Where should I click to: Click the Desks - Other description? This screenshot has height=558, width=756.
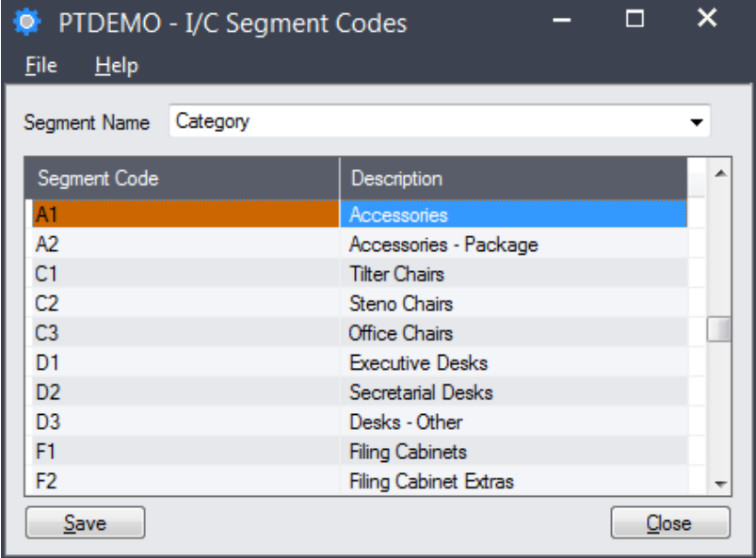(513, 422)
